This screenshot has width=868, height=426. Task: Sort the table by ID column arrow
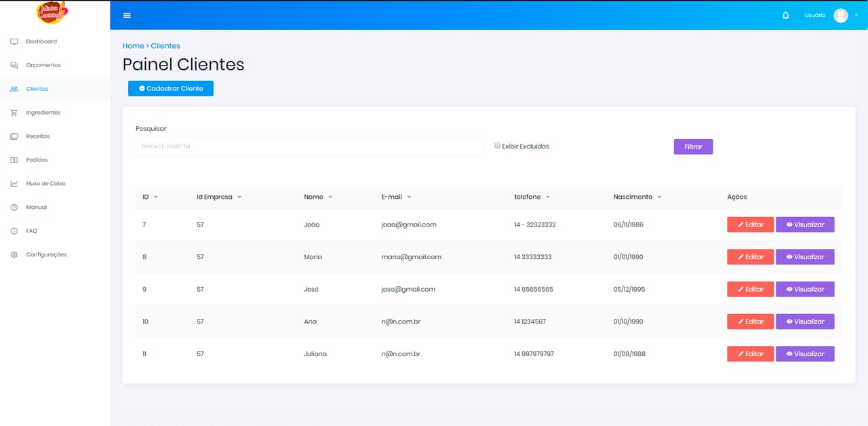(156, 197)
